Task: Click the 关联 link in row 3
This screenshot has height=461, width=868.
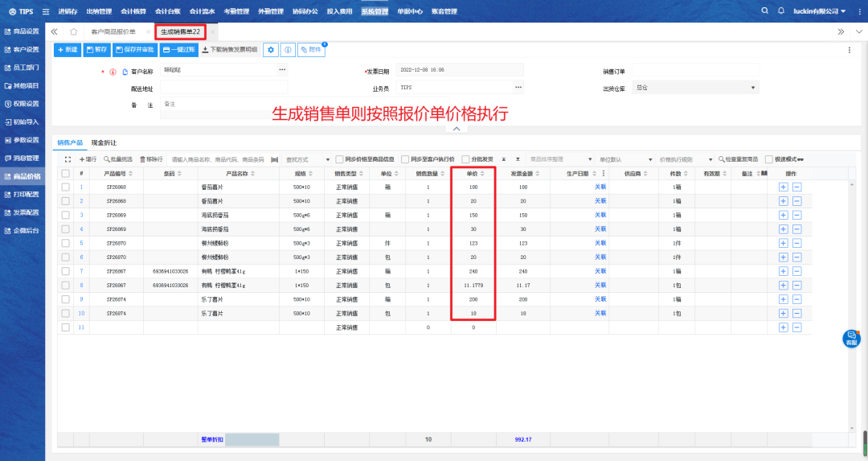Action: [x=600, y=215]
